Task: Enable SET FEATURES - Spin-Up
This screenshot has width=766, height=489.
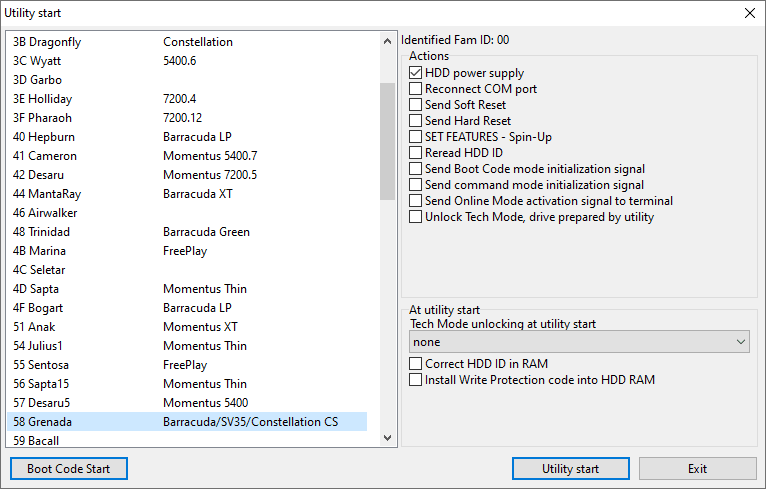Action: (415, 137)
